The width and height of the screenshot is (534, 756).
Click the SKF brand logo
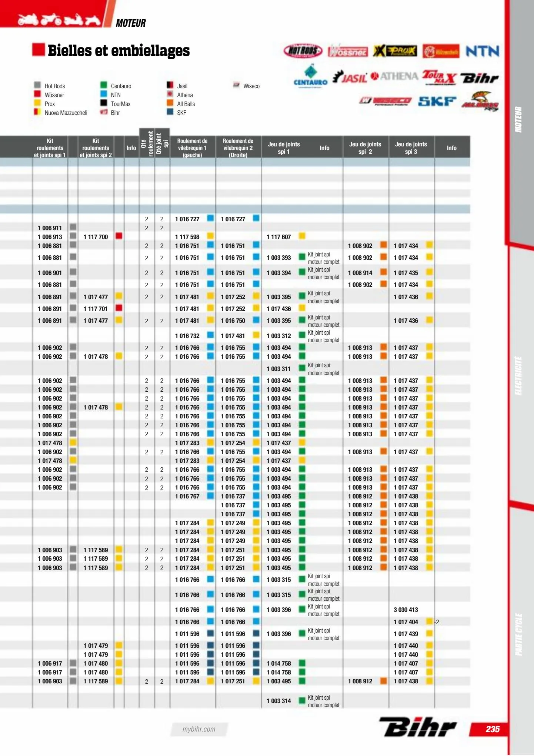[437, 101]
